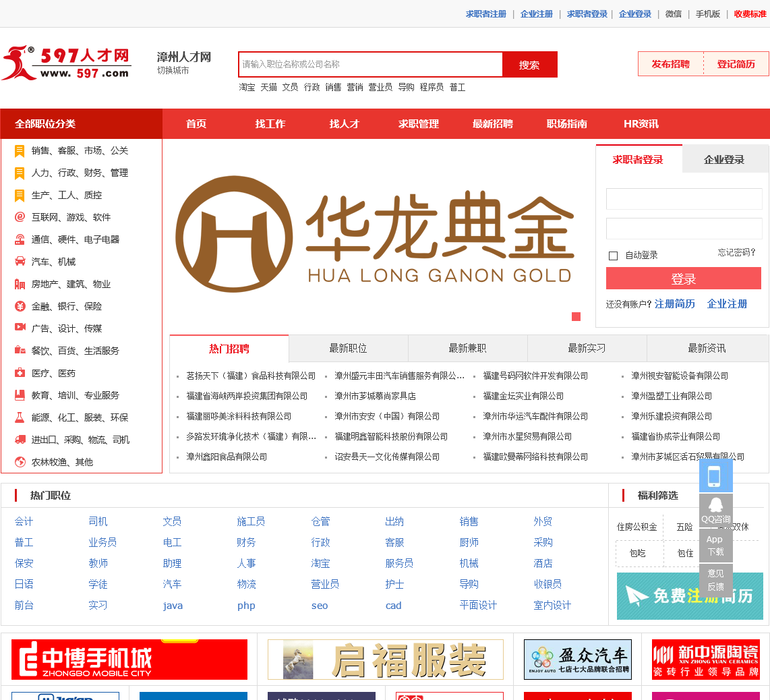Click the 进出口、采购 category truck icon
Screen dimensions: 770x700
20,440
